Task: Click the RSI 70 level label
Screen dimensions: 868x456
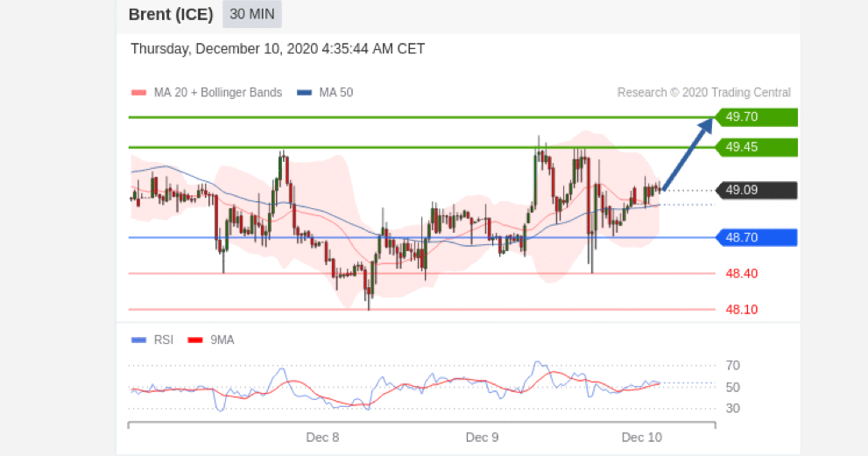Action: pyautogui.click(x=733, y=365)
